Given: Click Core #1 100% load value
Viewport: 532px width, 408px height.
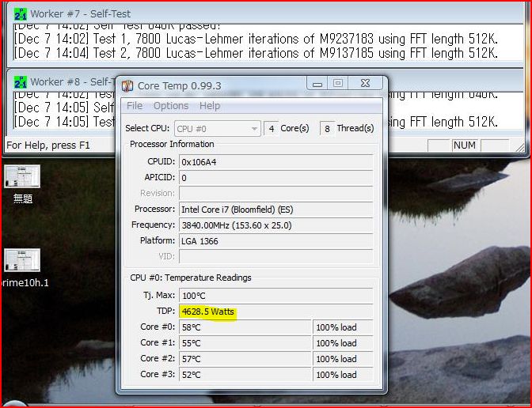Looking at the screenshot, I should (343, 343).
